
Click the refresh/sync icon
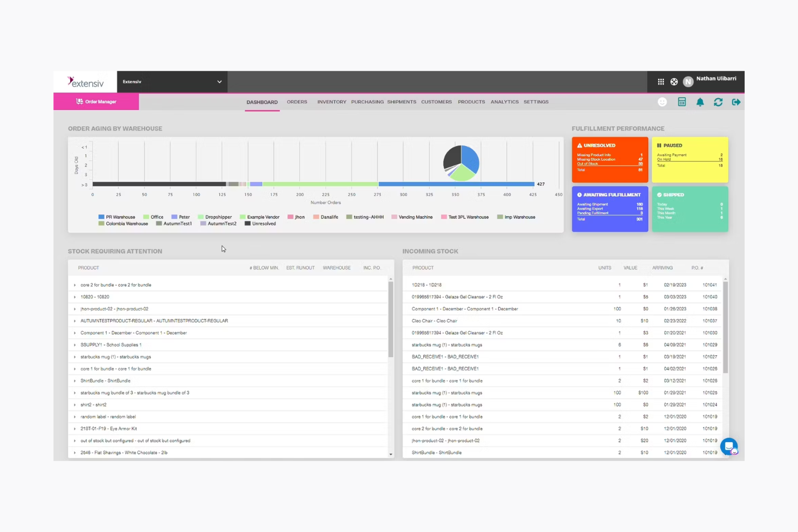click(718, 102)
